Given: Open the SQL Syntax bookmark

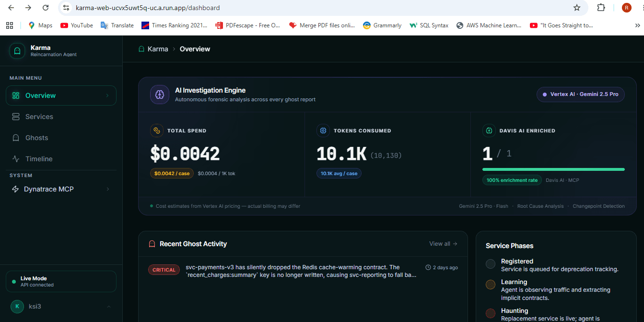Looking at the screenshot, I should pyautogui.click(x=429, y=25).
